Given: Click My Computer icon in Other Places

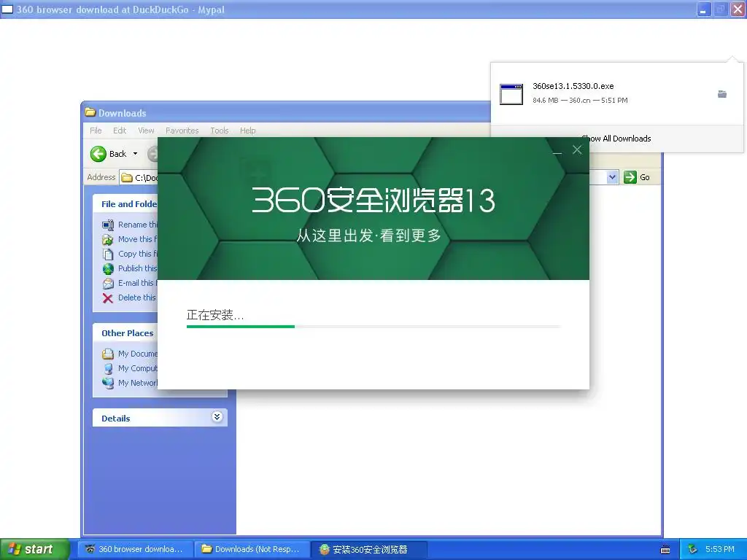Looking at the screenshot, I should pyautogui.click(x=108, y=368).
